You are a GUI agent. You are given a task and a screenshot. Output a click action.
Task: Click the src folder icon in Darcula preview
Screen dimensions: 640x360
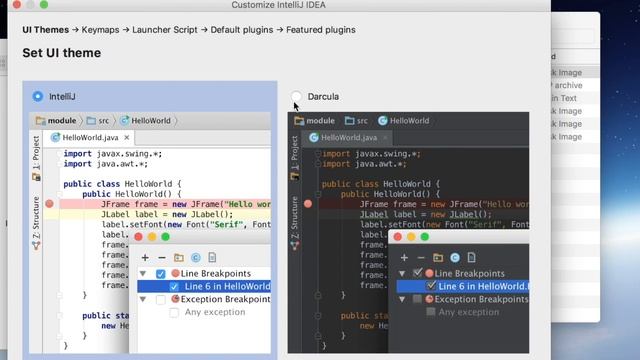tap(349, 121)
